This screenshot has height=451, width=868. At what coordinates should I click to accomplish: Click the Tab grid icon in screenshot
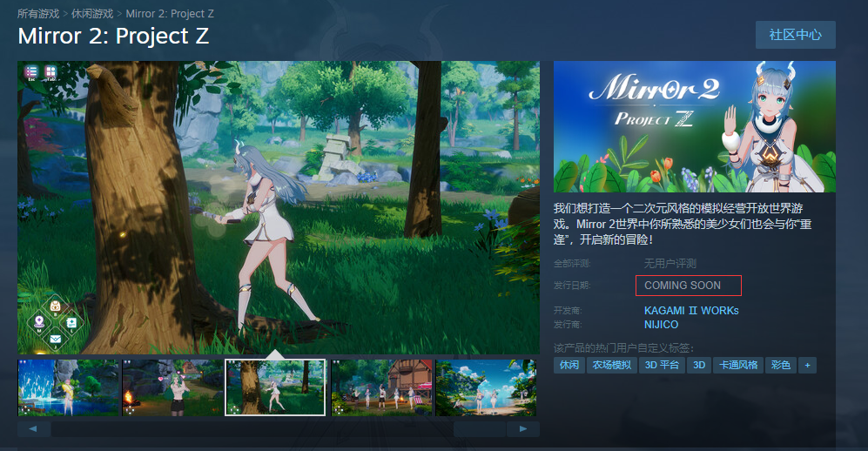(x=50, y=72)
